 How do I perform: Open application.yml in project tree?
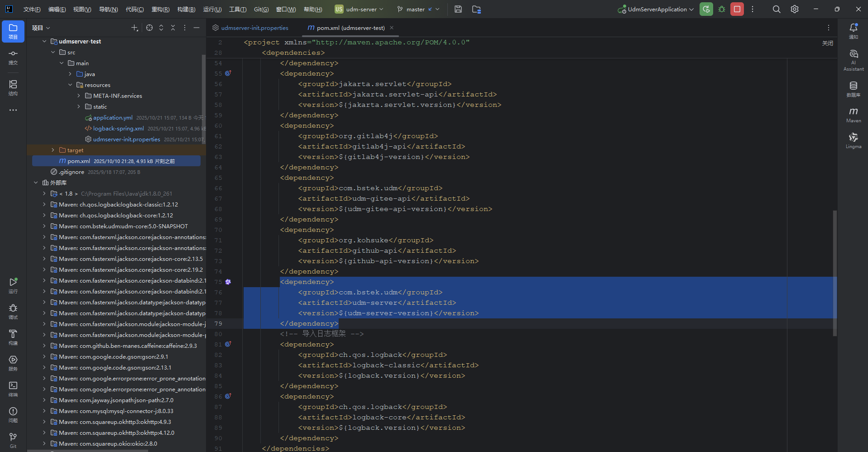click(113, 117)
